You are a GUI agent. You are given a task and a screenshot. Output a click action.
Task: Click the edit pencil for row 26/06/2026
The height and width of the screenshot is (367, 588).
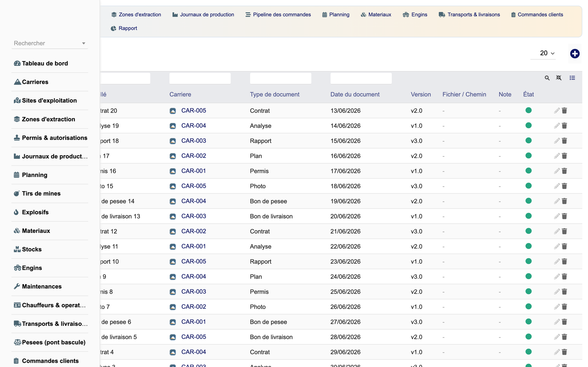point(557,307)
